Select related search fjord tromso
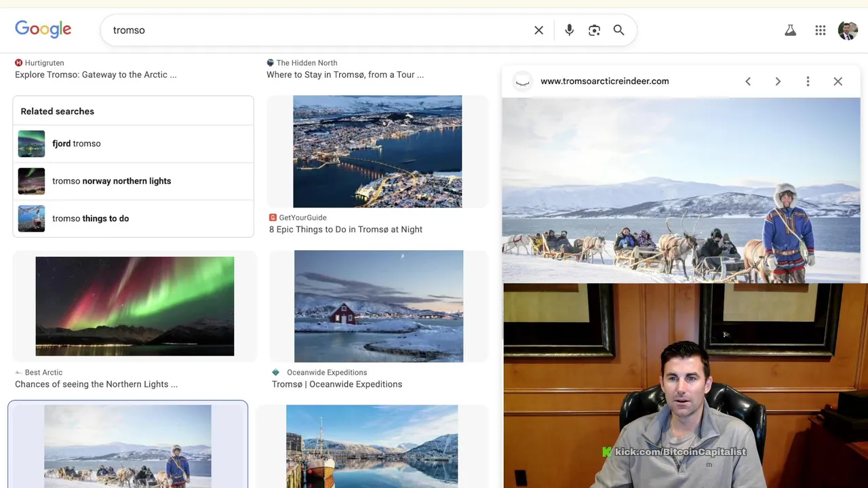The width and height of the screenshot is (868, 488). coord(133,144)
